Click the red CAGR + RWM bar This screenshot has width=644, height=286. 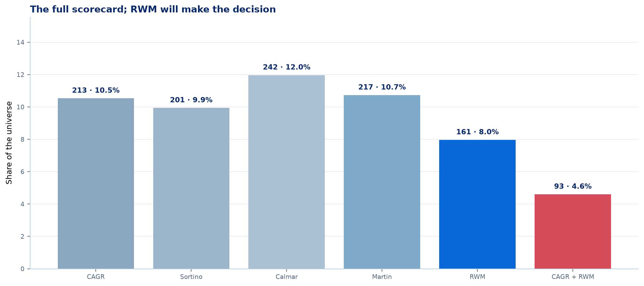[573, 232]
